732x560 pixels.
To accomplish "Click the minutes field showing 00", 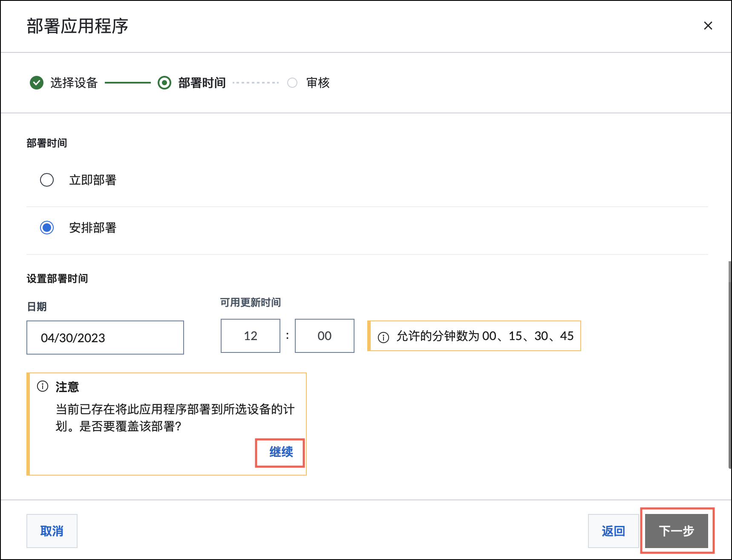I will tap(325, 336).
